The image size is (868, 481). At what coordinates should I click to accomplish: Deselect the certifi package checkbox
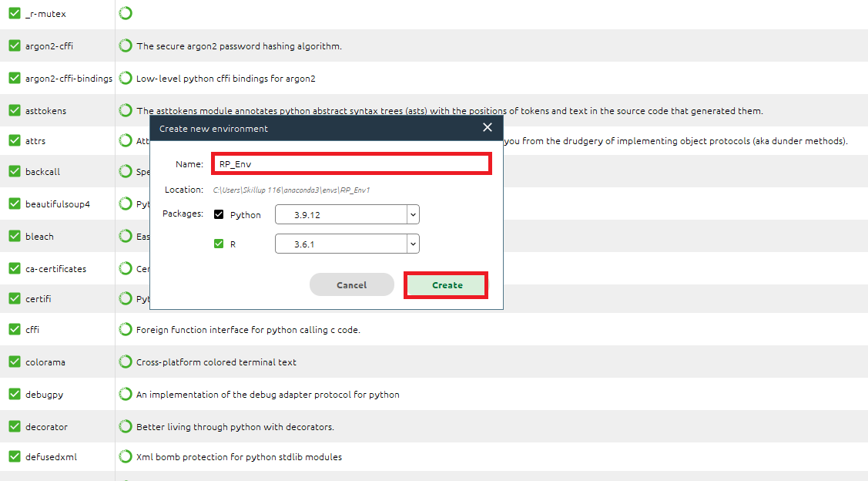point(14,298)
